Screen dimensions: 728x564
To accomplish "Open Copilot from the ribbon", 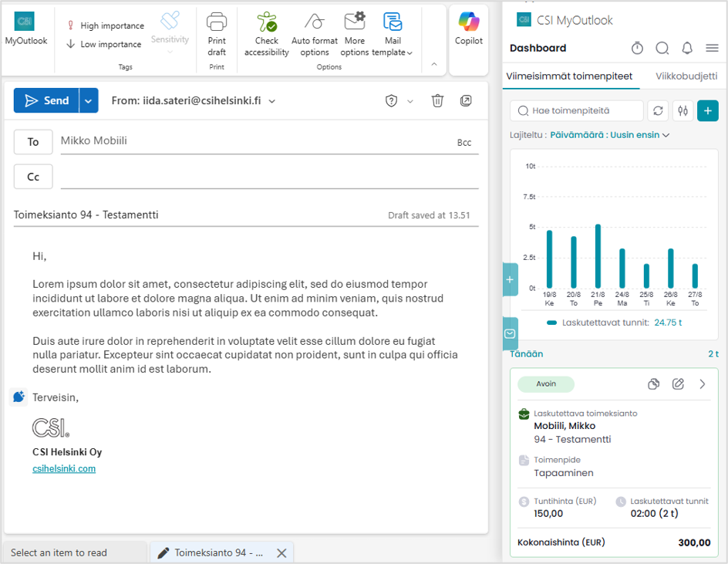I will 468,29.
